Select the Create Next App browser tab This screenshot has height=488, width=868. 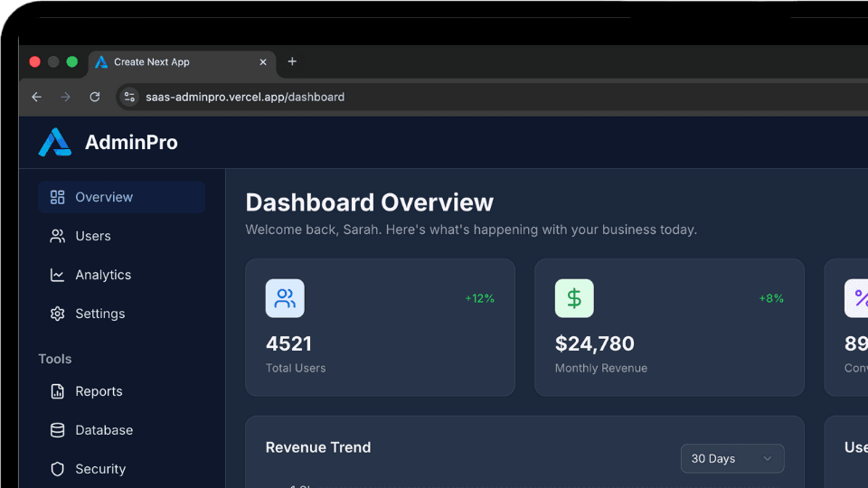(x=172, y=62)
